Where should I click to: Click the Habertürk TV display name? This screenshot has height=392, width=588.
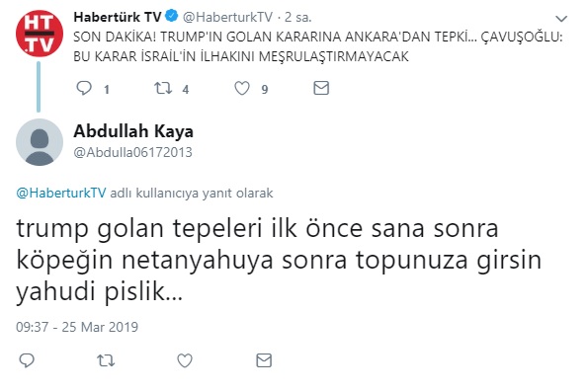pyautogui.click(x=118, y=17)
